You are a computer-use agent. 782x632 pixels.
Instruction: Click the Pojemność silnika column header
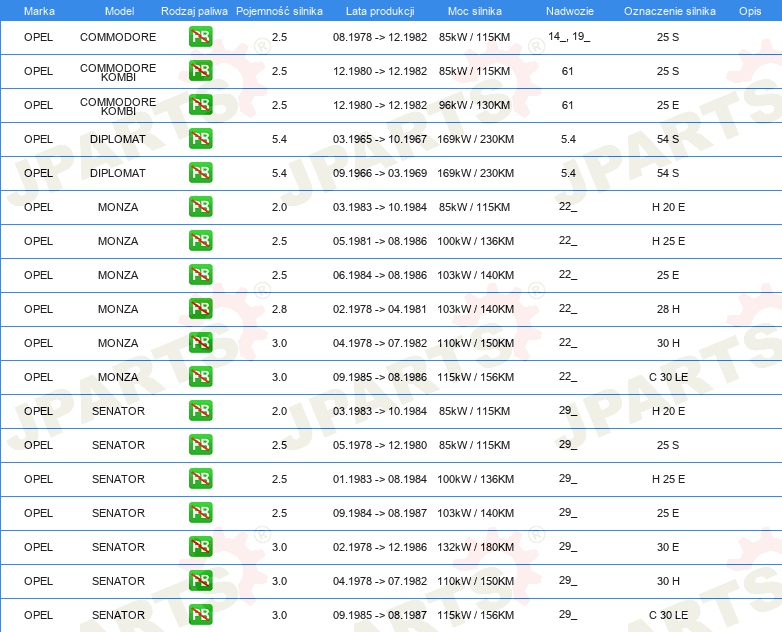click(279, 11)
